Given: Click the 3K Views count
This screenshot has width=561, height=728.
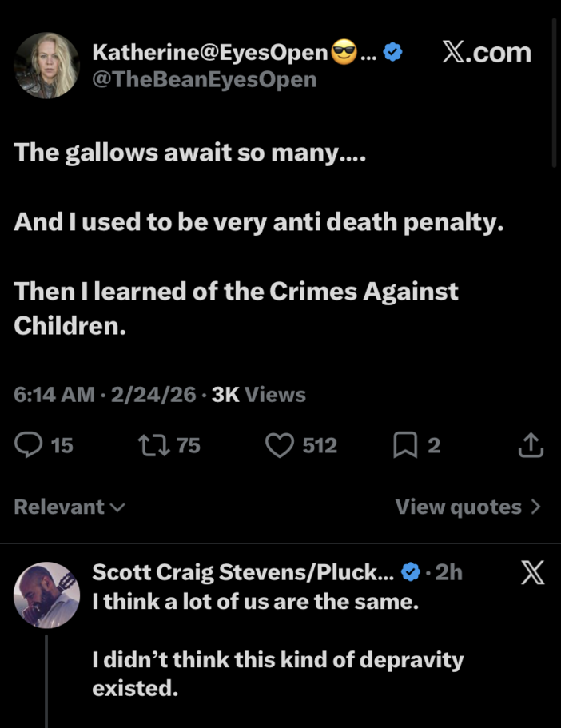Looking at the screenshot, I should [x=258, y=394].
